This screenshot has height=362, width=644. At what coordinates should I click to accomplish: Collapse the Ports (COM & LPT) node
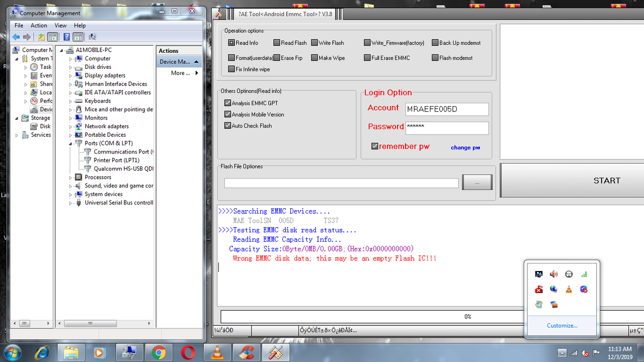pos(71,143)
